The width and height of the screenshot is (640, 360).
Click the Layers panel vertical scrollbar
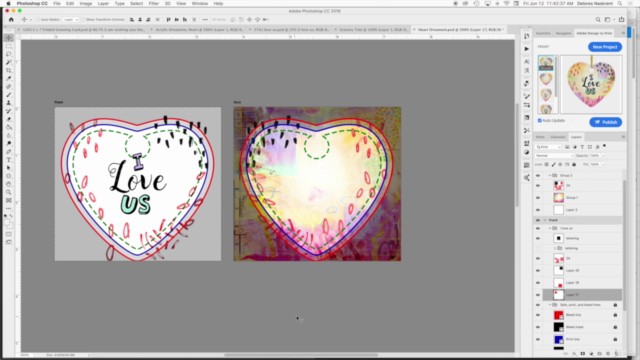624,245
